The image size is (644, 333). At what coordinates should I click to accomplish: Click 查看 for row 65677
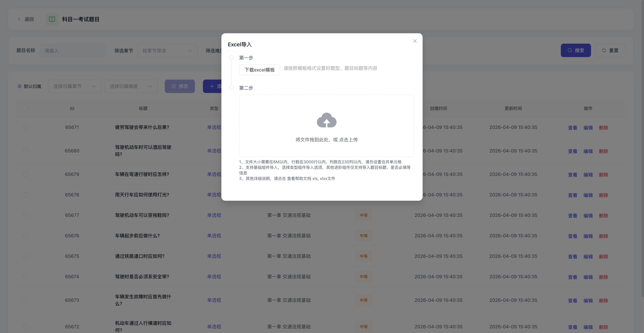573,216
